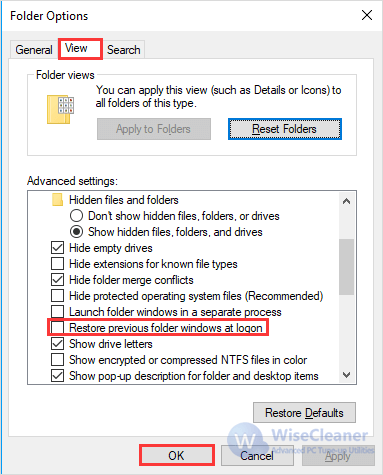This screenshot has height=475, width=383.
Task: Click the Reset Folders button
Action: click(x=285, y=129)
